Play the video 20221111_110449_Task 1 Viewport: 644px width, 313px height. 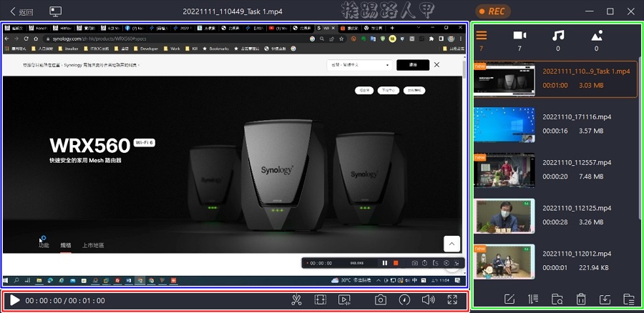(15, 300)
